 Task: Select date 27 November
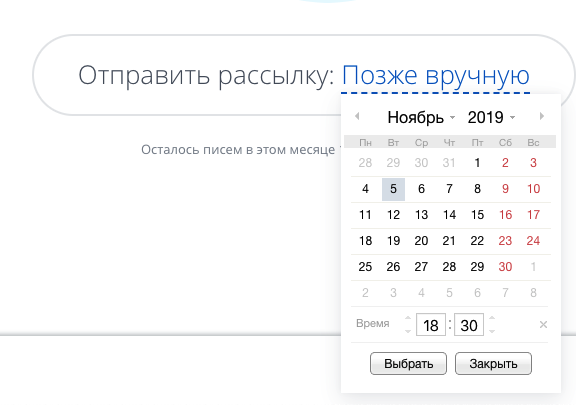421,267
